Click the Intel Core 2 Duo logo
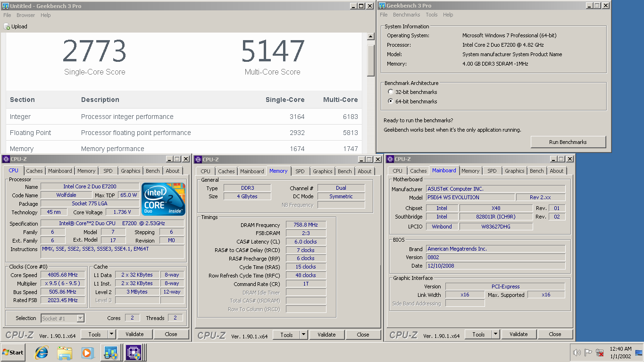Image resolution: width=644 pixels, height=362 pixels. coord(164,199)
